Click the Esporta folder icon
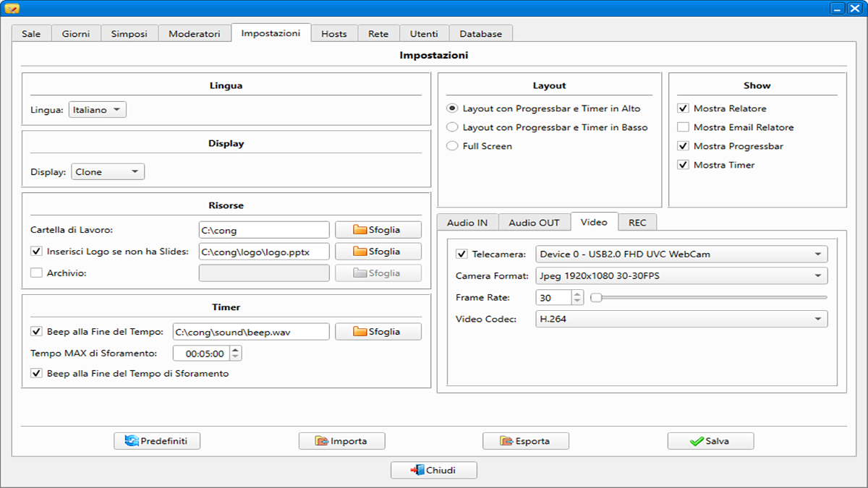Viewport: 868px width, 488px height. [506, 441]
